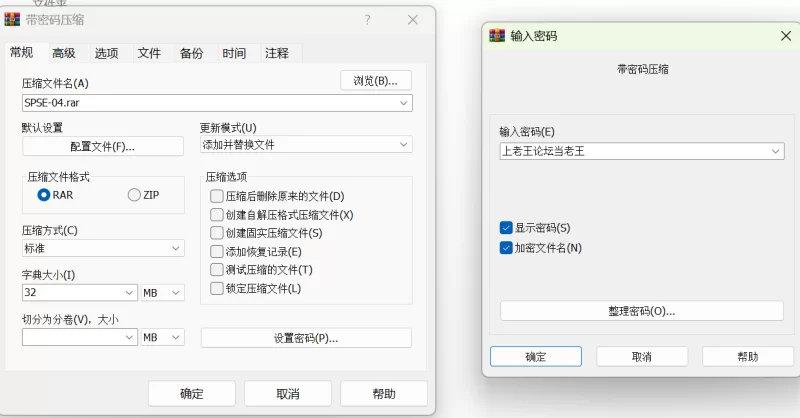Enable 添加恢复记录 checkbox
800x418 pixels.
(x=217, y=251)
